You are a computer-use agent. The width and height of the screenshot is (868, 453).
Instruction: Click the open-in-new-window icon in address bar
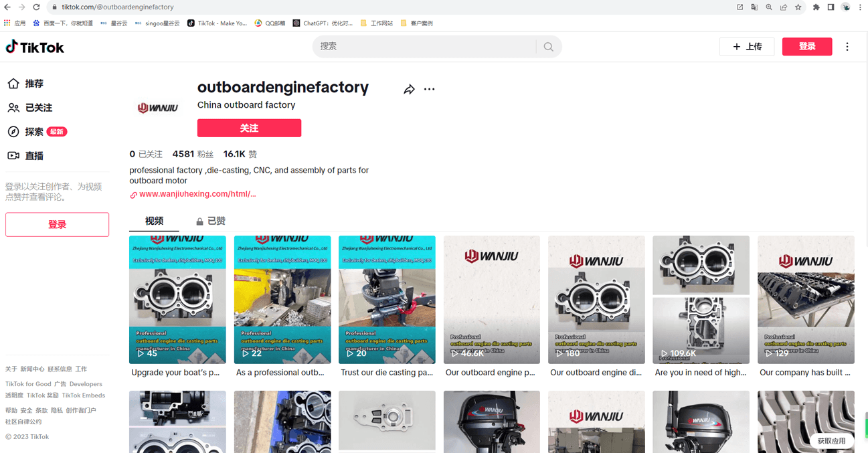740,7
